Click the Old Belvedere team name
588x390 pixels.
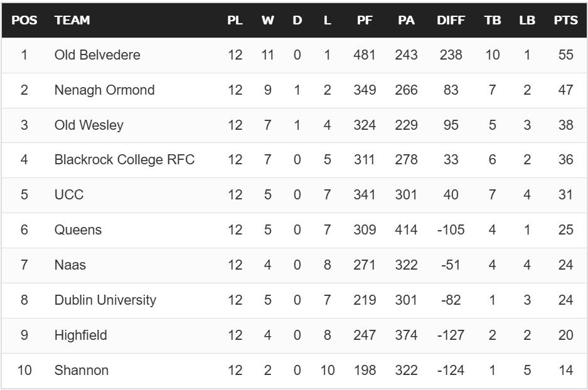97,55
